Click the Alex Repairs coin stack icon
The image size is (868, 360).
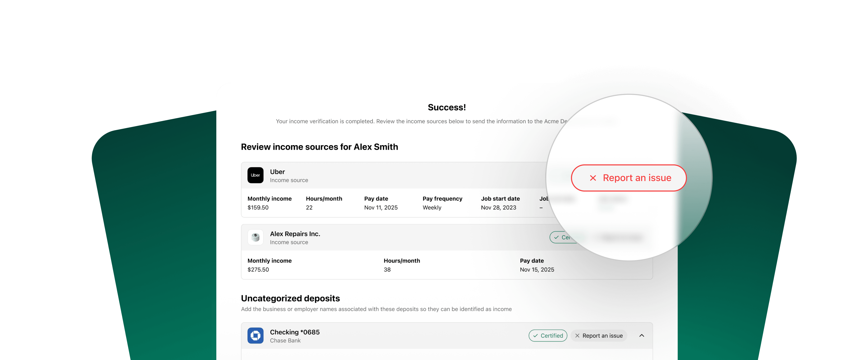click(x=255, y=237)
